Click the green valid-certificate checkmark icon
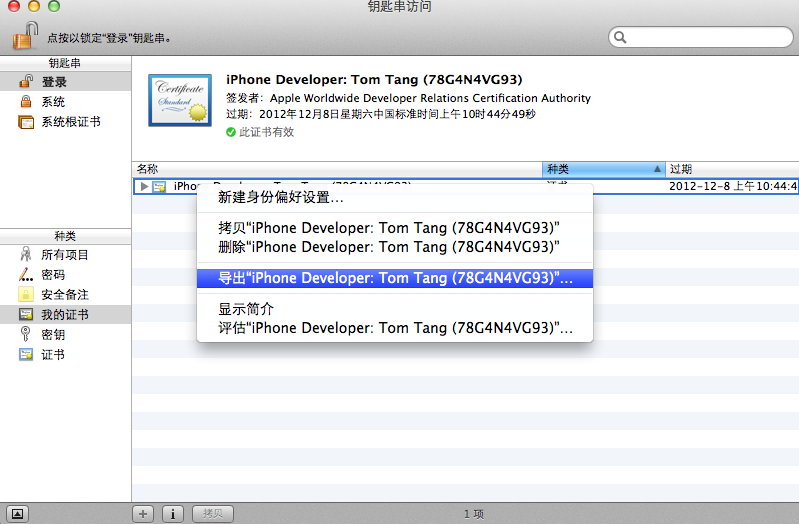Image resolution: width=799 pixels, height=524 pixels. click(231, 132)
